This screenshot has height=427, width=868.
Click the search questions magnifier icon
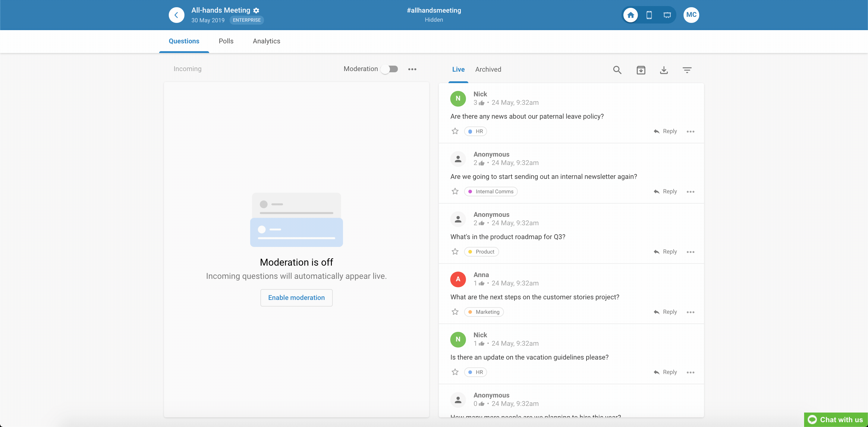(x=617, y=70)
